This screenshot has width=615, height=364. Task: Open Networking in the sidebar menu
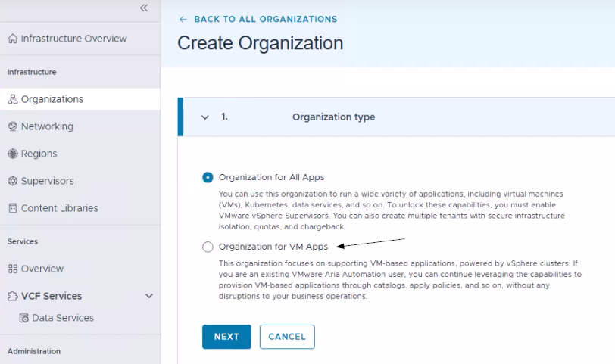[47, 126]
